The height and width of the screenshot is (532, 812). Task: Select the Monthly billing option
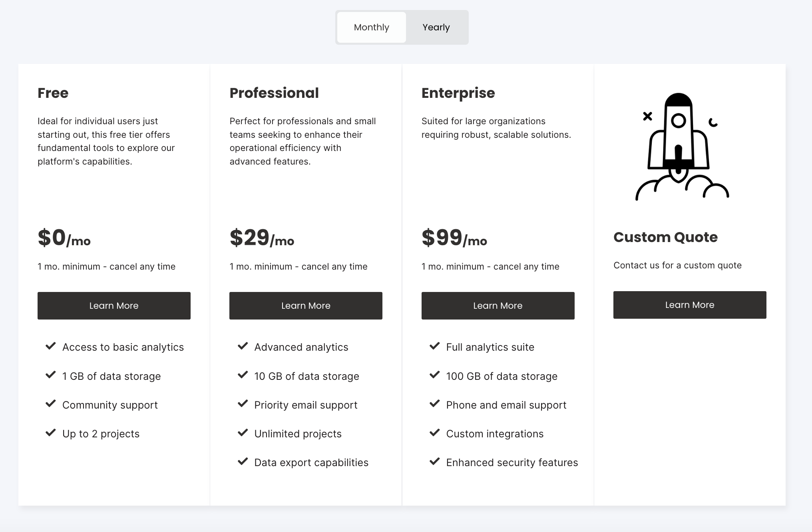coord(371,27)
